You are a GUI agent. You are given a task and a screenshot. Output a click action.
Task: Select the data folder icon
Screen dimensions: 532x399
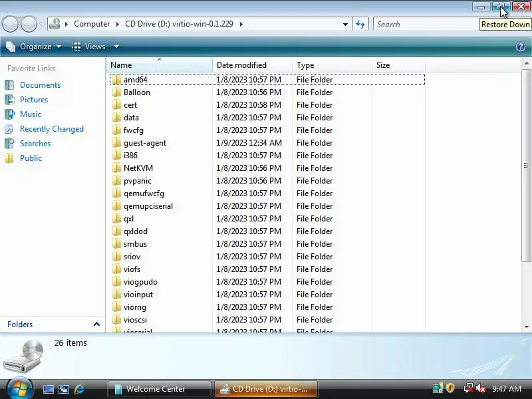tap(116, 118)
